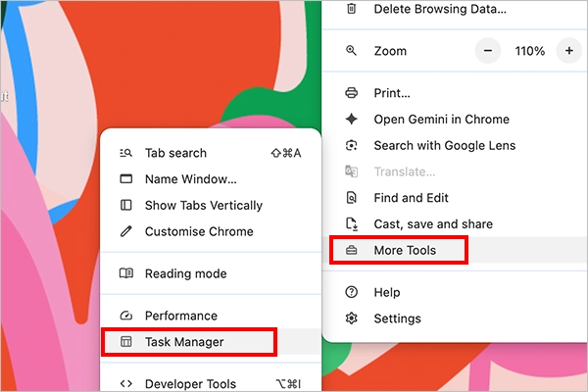Decrease zoom with the minus button

(487, 51)
